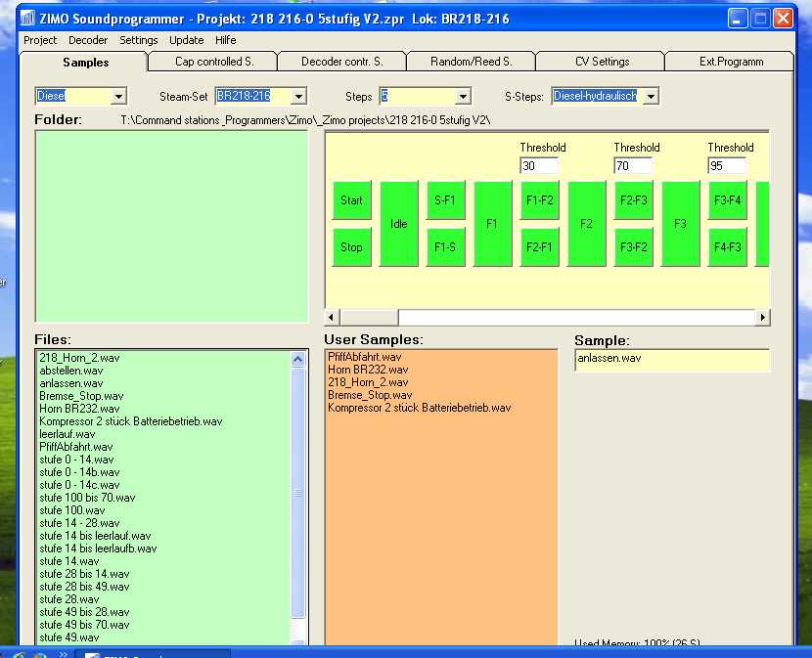Select Kompressor 2 stück Batteriebetrieb.wav in User Samples
The width and height of the screenshot is (812, 658).
pos(420,408)
